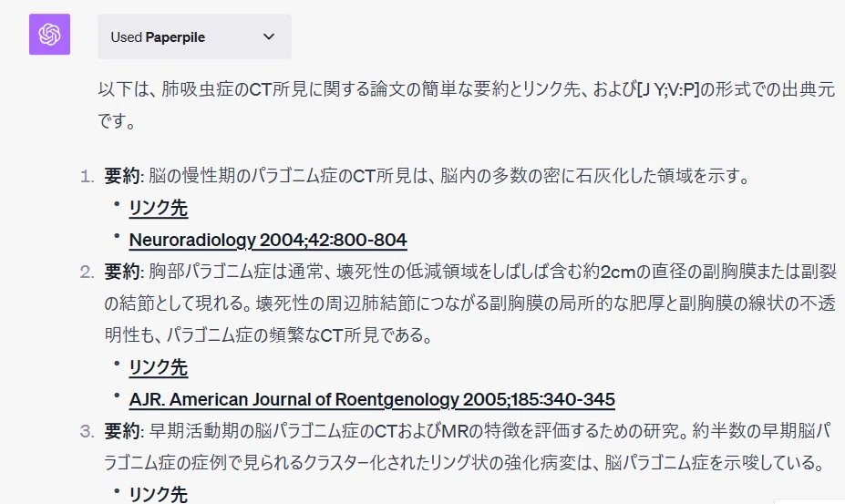Click the summary text about 脳の慢性期のパラゴニム症

coord(448,176)
